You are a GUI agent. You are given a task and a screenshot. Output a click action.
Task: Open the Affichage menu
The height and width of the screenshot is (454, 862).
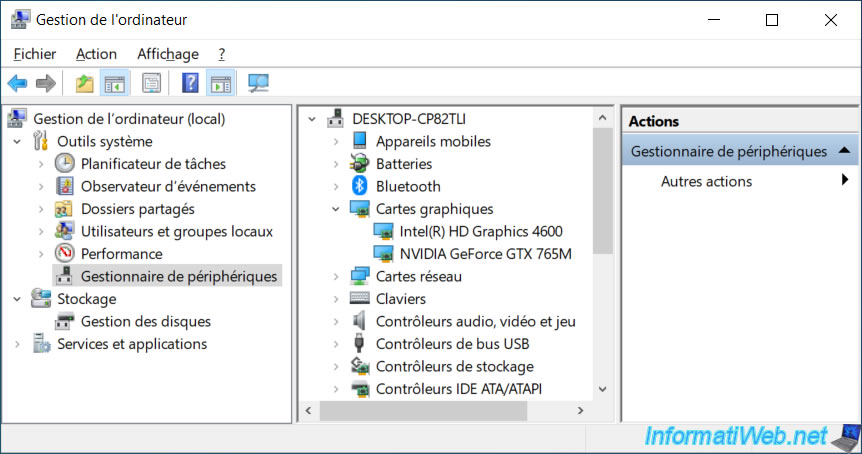[x=168, y=54]
